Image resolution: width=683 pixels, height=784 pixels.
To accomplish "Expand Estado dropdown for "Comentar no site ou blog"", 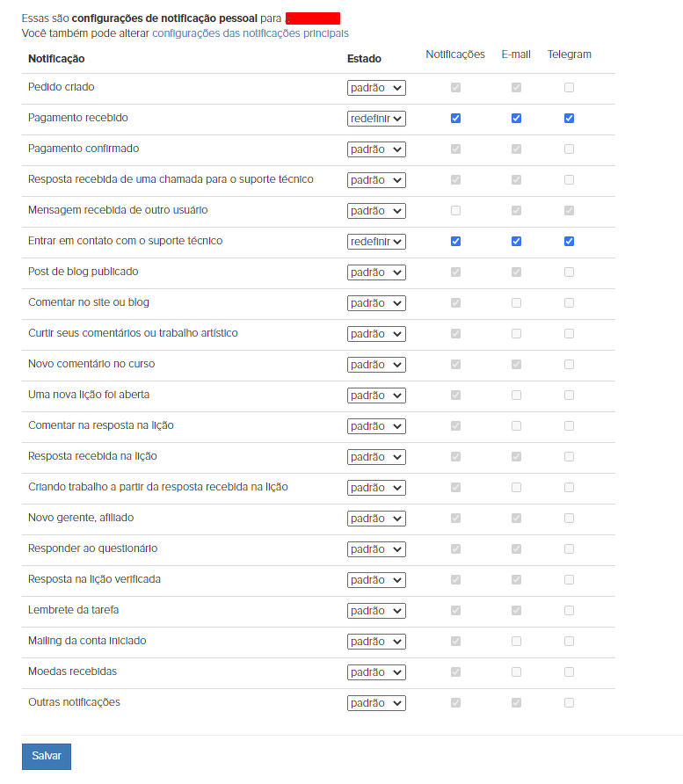I will tap(376, 303).
